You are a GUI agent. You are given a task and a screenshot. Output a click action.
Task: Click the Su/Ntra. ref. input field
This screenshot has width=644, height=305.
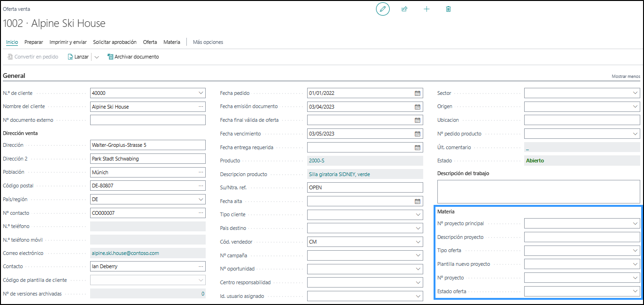[x=365, y=187]
